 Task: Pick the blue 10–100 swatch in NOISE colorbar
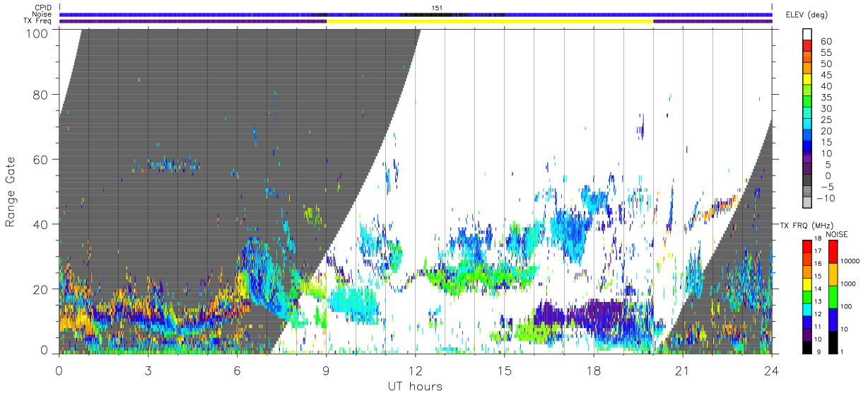pyautogui.click(x=832, y=319)
